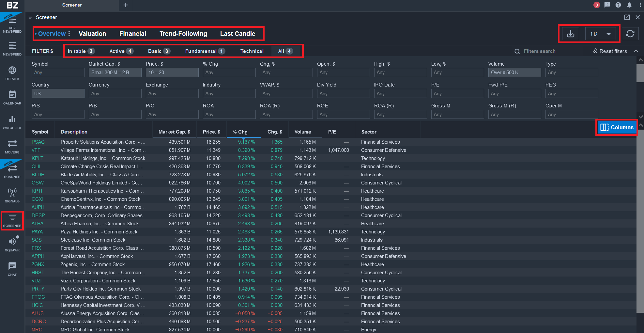Open the Newsfeed sidebar icon

(x=12, y=48)
